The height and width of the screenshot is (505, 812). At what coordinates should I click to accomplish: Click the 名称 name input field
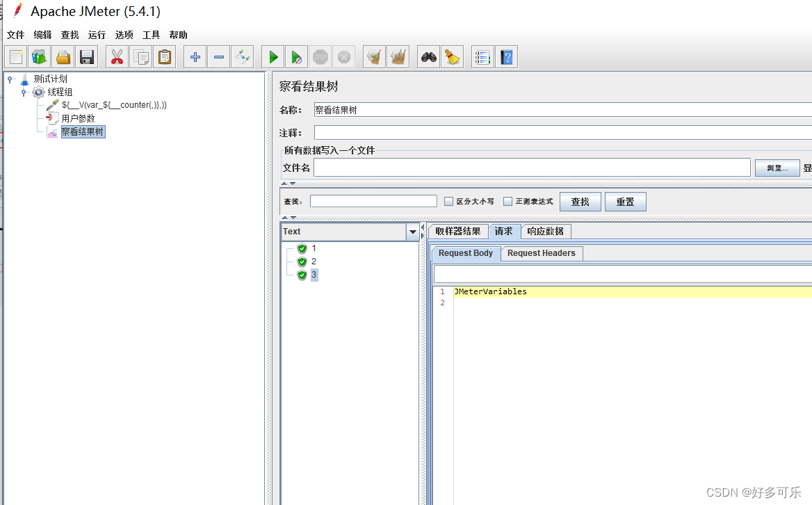[563, 110]
